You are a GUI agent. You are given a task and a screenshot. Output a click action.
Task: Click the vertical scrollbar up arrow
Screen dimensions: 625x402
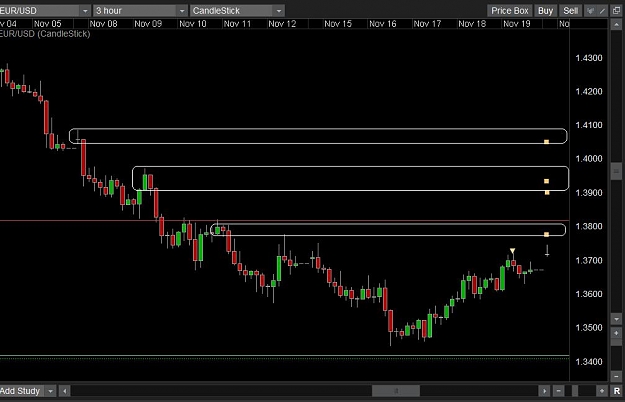coord(616,24)
